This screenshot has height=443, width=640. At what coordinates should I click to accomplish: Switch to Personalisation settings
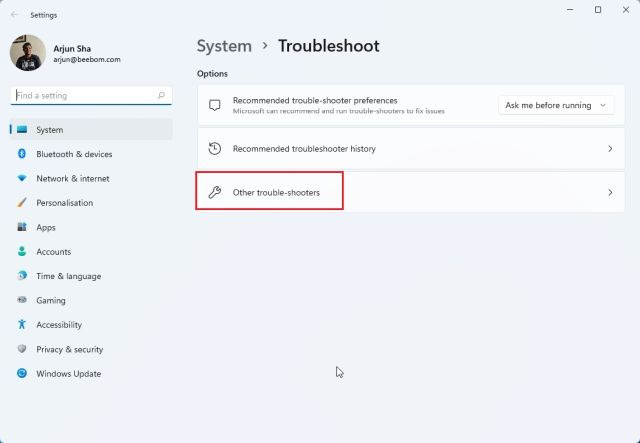click(x=91, y=203)
